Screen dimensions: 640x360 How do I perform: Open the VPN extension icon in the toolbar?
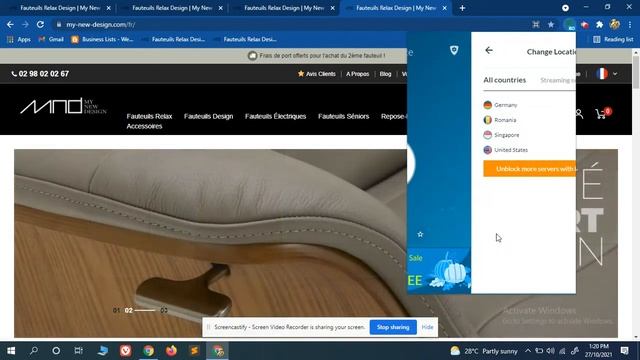click(569, 24)
